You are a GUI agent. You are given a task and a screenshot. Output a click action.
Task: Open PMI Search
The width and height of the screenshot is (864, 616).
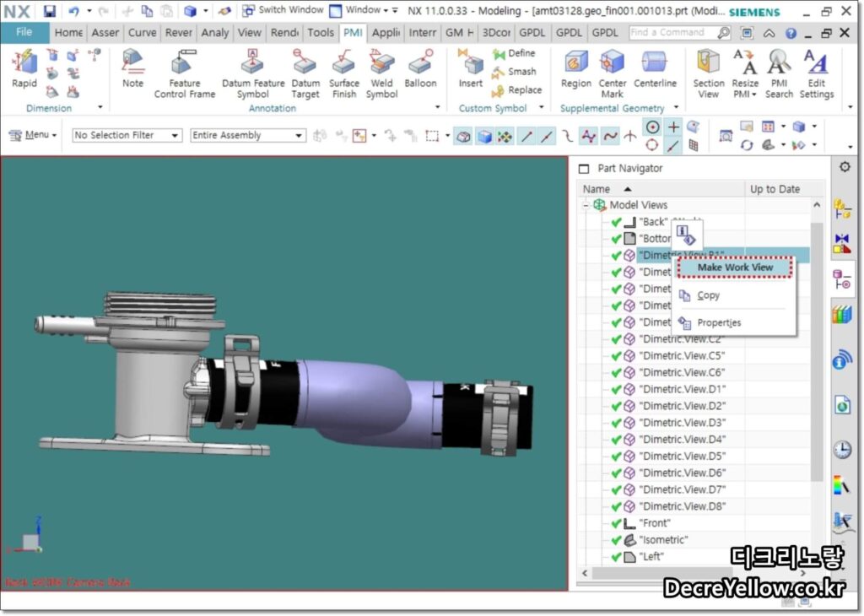pyautogui.click(x=779, y=73)
